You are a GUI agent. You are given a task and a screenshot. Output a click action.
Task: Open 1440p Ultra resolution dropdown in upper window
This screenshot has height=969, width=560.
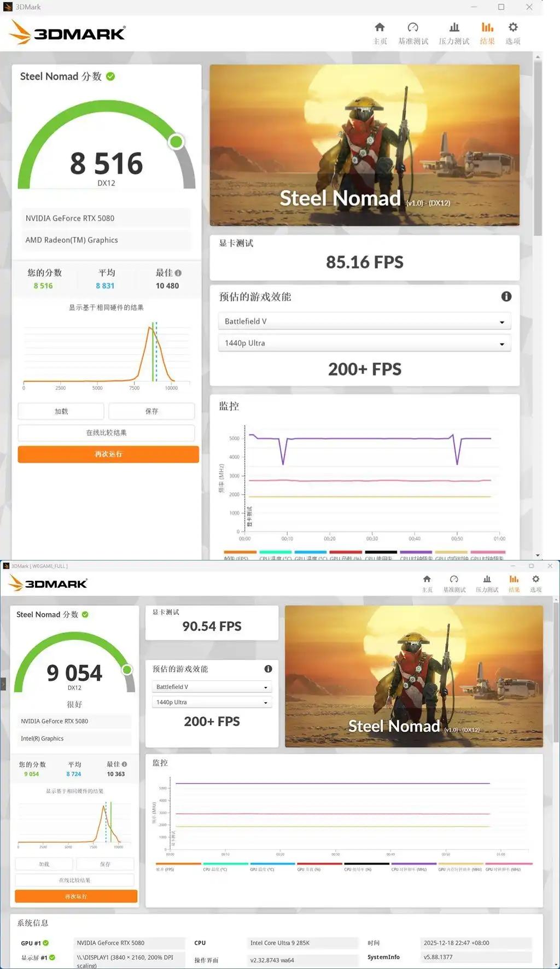[364, 343]
